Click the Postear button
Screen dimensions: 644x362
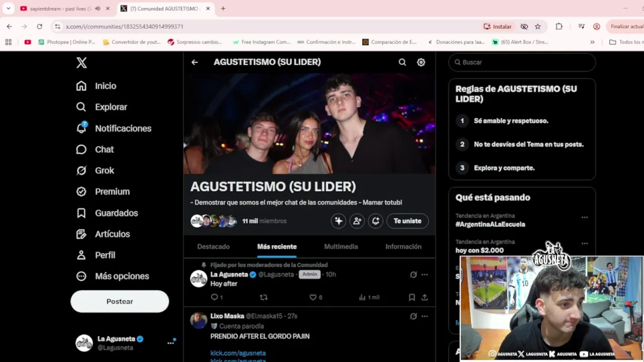coord(120,301)
